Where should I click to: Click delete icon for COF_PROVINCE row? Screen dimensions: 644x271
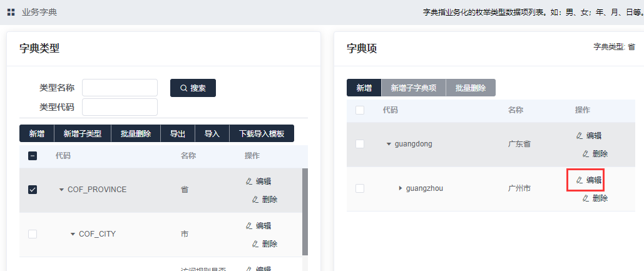coord(255,200)
